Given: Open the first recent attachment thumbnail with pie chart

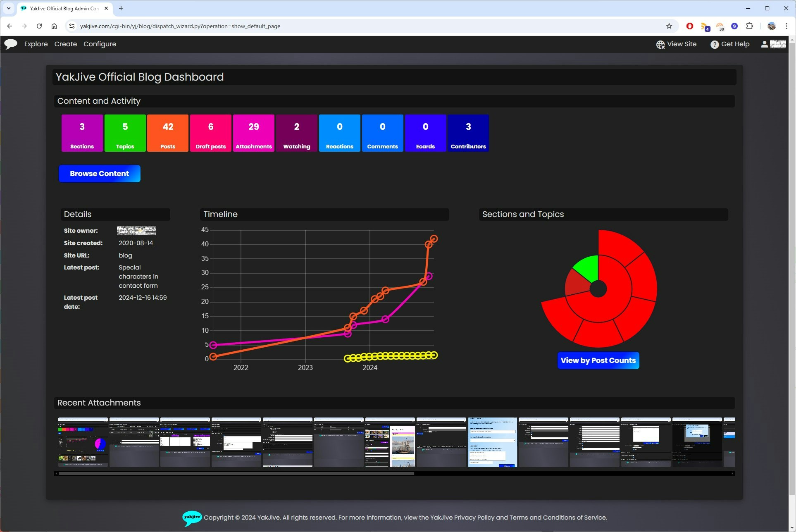Looking at the screenshot, I should 83,442.
